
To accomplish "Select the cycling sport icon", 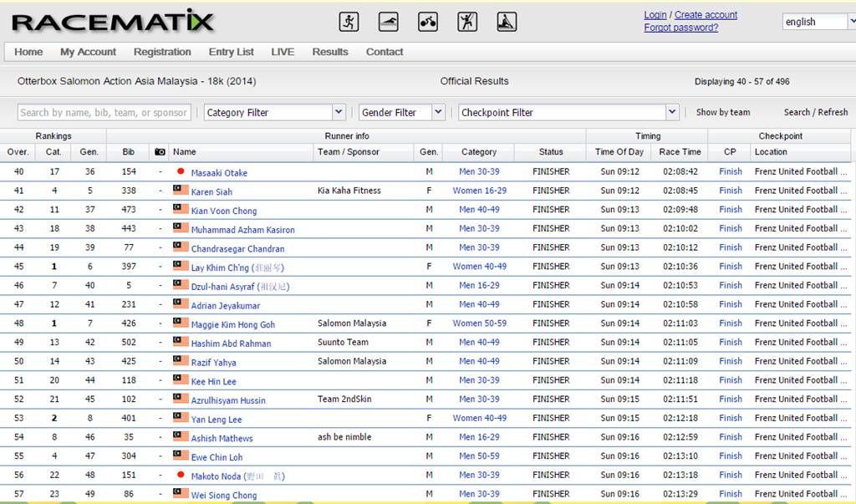I will (x=428, y=22).
